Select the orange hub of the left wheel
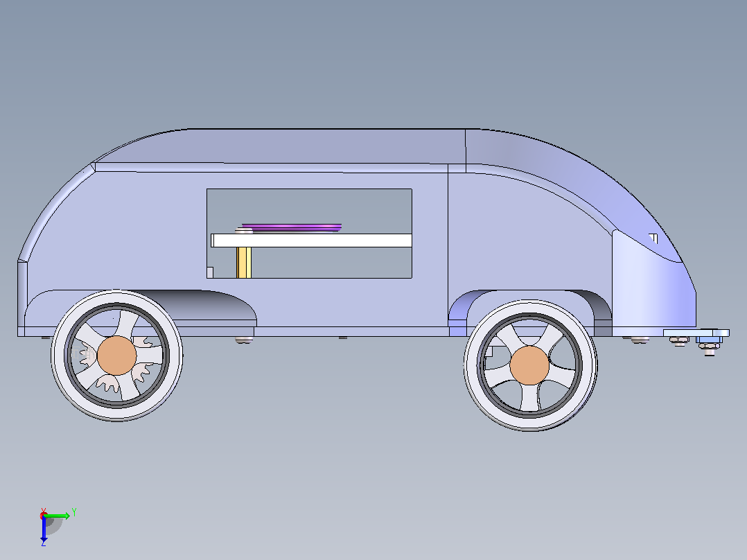The width and height of the screenshot is (747, 560). (x=116, y=356)
